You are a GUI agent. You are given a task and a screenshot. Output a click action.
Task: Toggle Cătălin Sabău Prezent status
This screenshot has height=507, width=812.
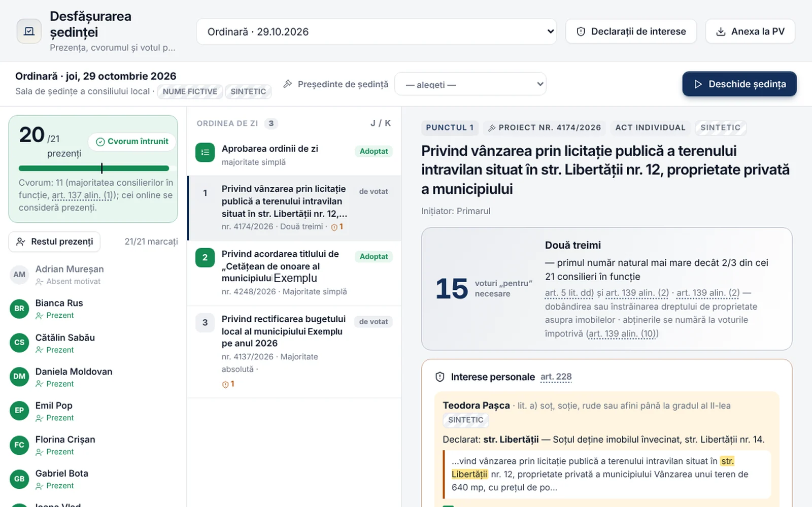pos(54,350)
